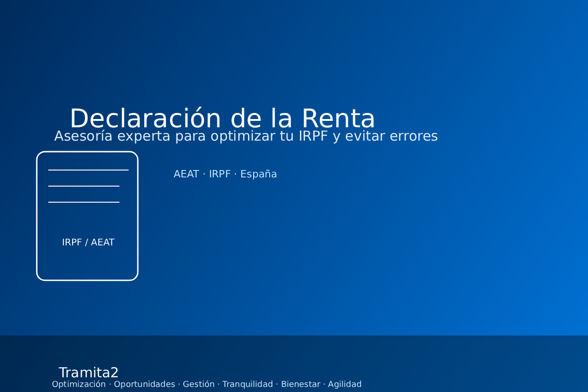This screenshot has height=392, width=588.
Task: Click the Bienestar text in the footer
Action: coord(300,384)
